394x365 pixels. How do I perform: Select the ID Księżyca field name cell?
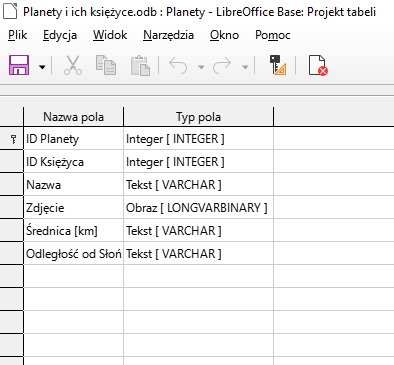[74, 162]
